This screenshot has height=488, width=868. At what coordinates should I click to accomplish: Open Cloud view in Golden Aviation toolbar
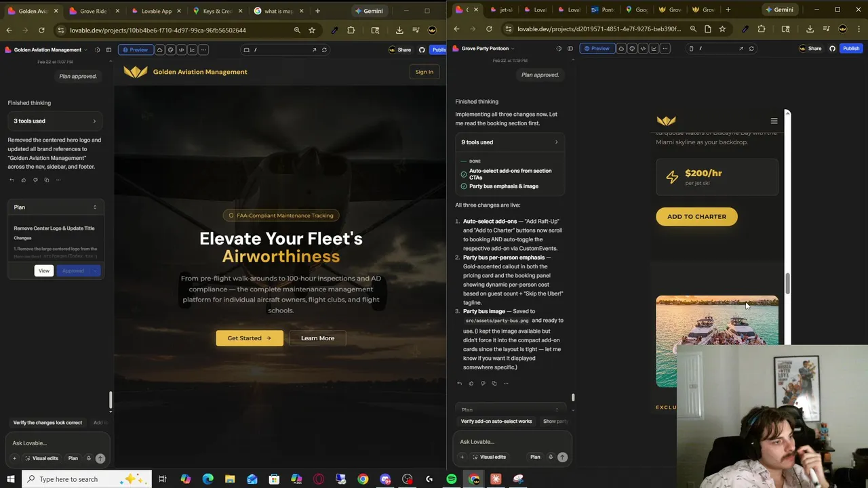click(160, 49)
